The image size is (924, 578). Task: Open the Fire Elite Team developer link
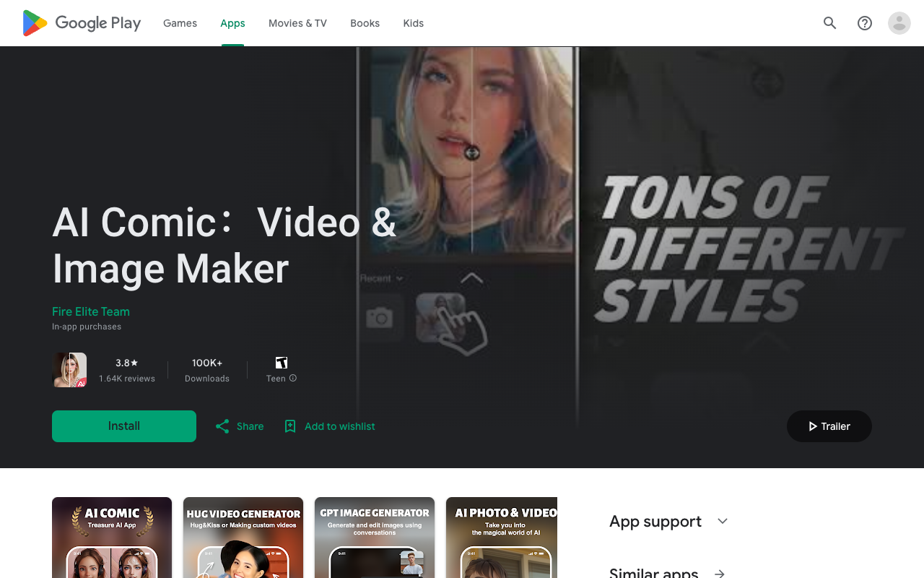click(x=91, y=311)
